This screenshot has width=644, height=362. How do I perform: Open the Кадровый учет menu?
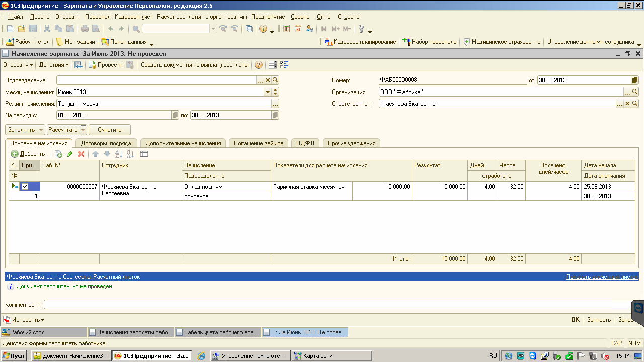133,17
